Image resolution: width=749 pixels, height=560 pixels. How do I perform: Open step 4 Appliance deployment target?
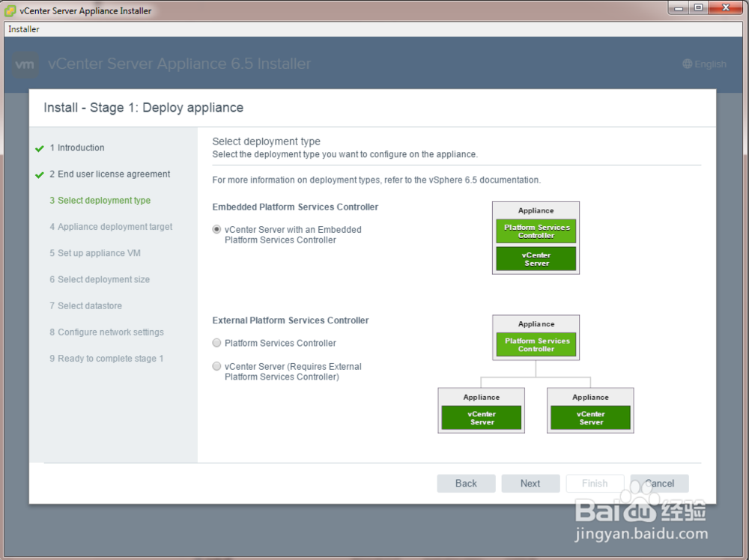point(111,227)
